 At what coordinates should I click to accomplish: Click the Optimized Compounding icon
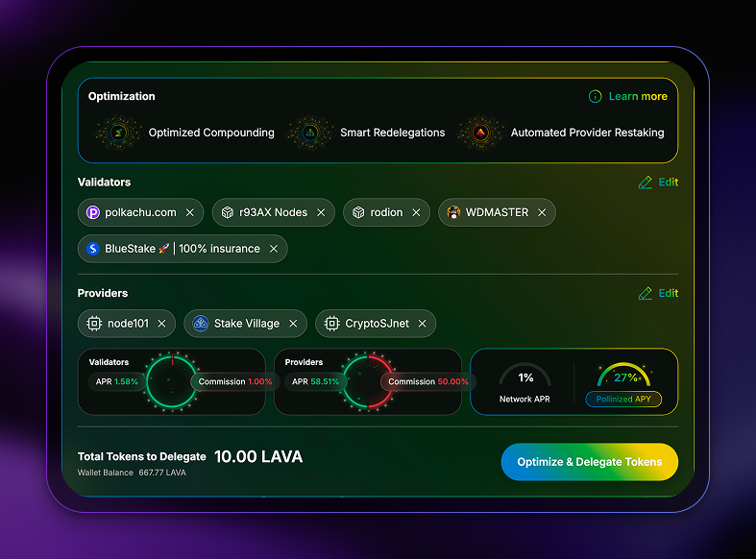click(119, 133)
